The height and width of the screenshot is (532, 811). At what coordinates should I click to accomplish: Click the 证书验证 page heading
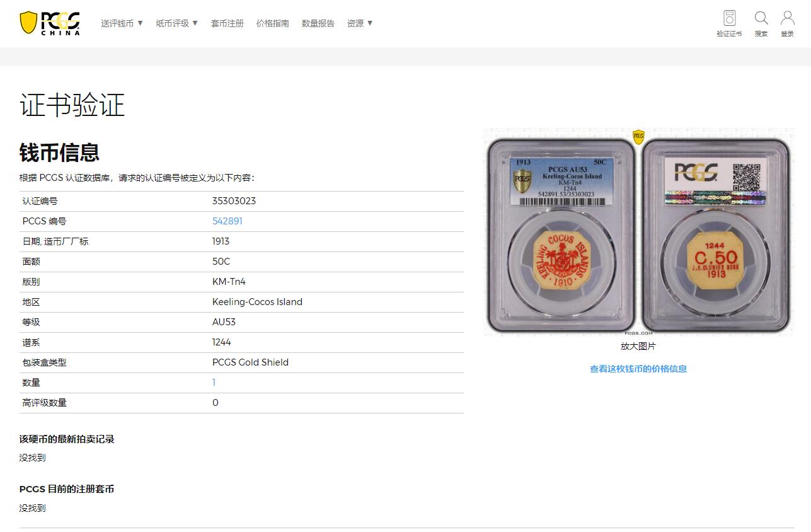[72, 105]
